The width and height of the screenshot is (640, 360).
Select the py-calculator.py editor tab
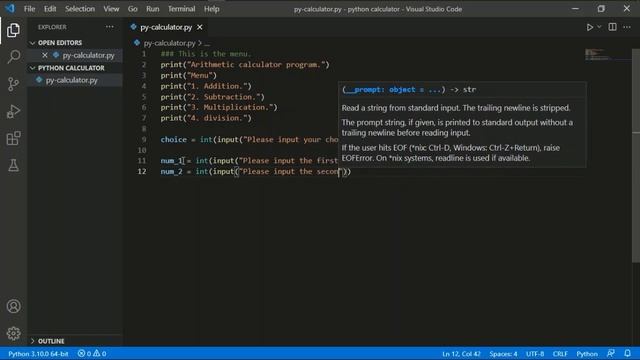point(166,27)
